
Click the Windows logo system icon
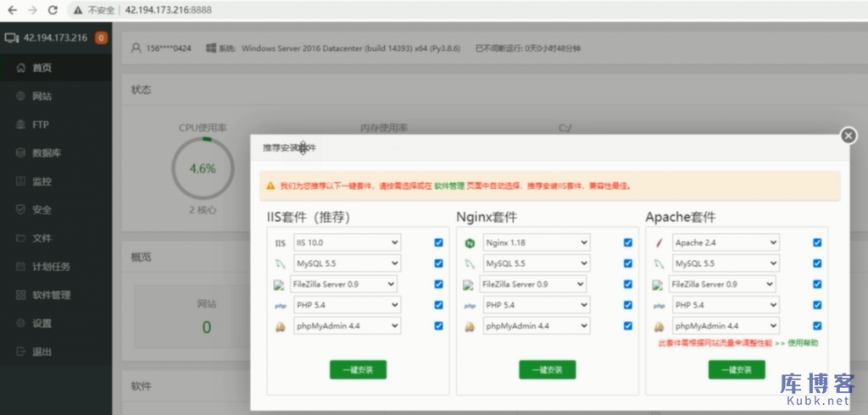point(211,48)
